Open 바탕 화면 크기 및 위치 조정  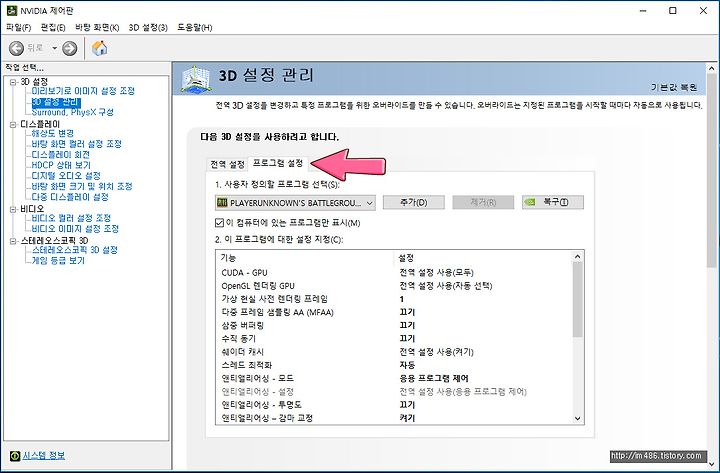tap(82, 186)
